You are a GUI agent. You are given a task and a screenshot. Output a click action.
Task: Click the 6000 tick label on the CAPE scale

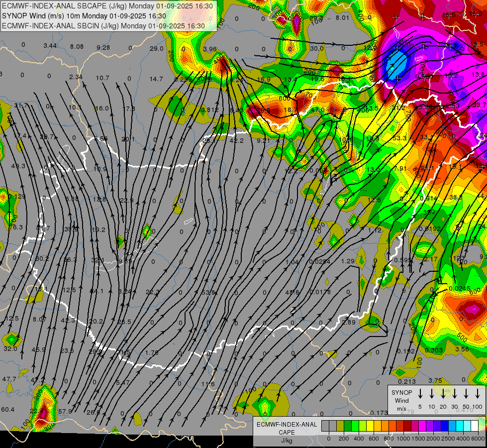click(478, 439)
